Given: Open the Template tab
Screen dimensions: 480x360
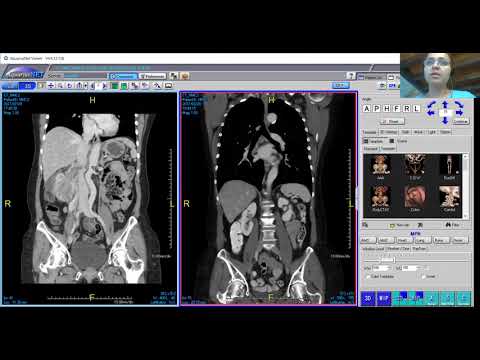Looking at the screenshot, I should [370, 132].
